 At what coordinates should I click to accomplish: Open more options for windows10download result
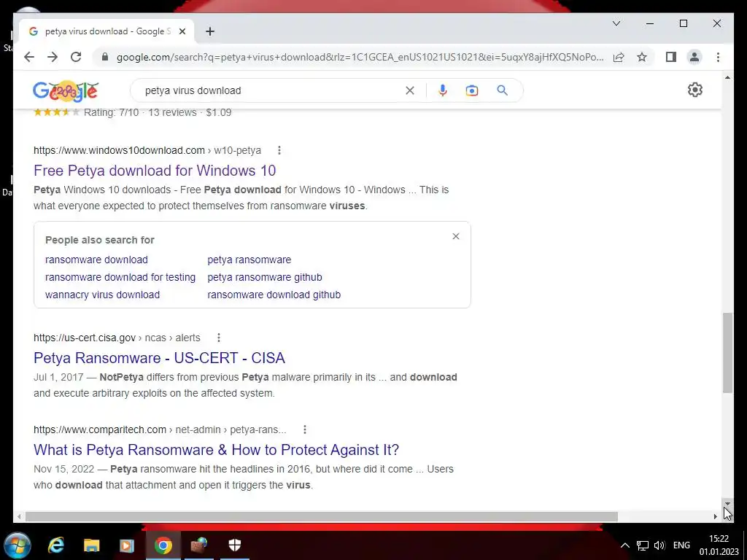(279, 150)
